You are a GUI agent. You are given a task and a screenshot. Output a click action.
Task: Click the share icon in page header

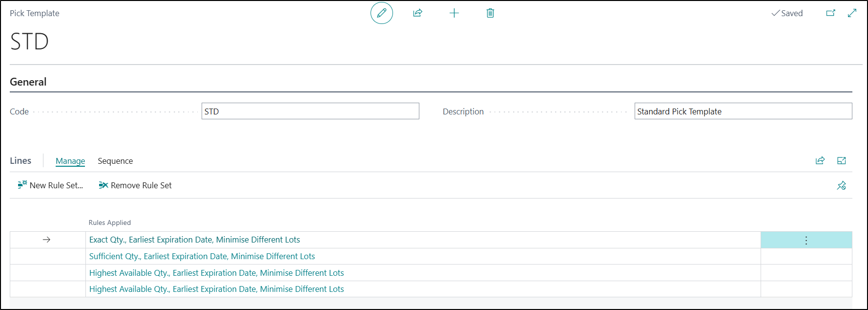pos(417,13)
